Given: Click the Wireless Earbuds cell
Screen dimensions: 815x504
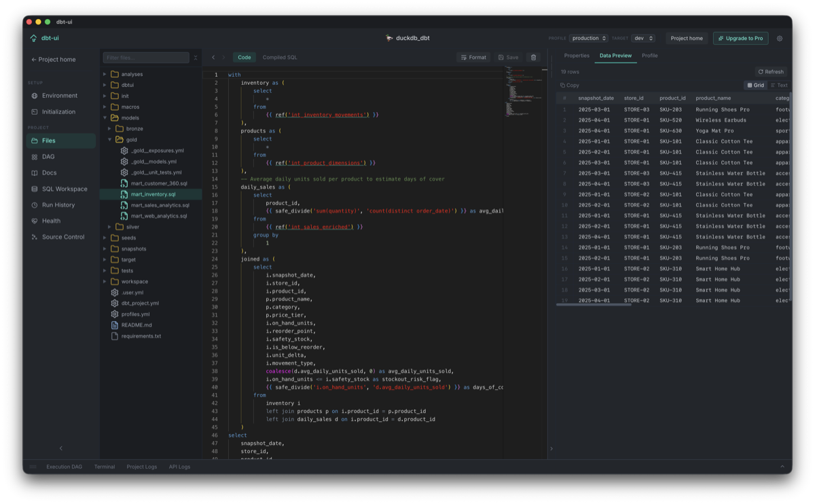Looking at the screenshot, I should pyautogui.click(x=721, y=120).
